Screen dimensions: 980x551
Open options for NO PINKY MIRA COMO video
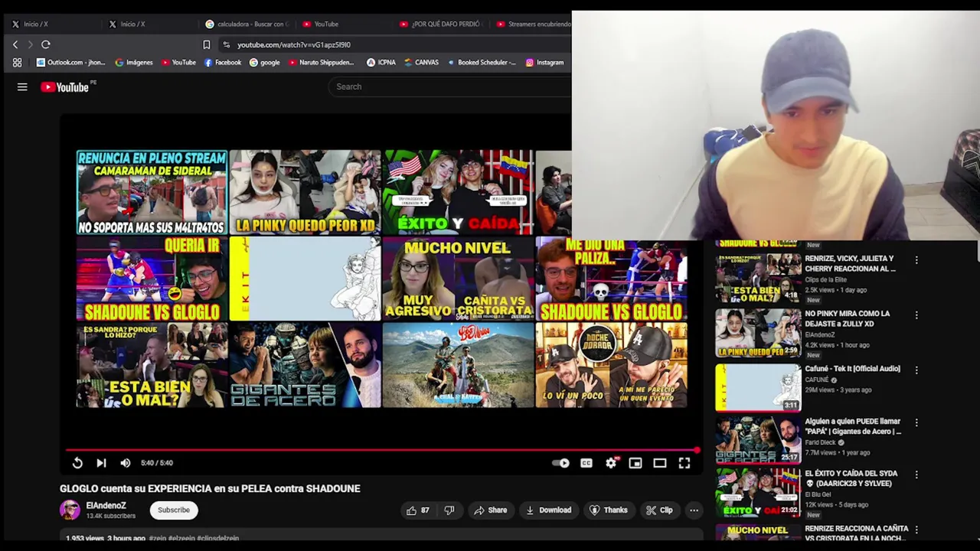(x=916, y=315)
